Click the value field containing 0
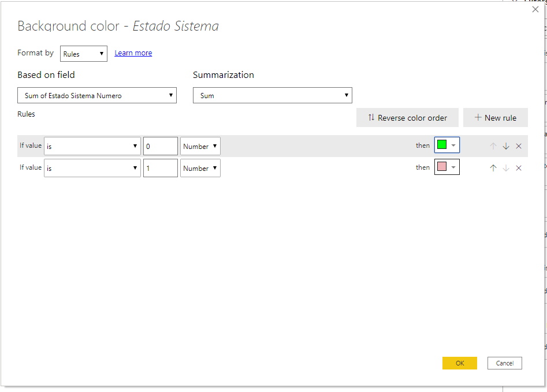The height and width of the screenshot is (392, 547). [x=161, y=146]
